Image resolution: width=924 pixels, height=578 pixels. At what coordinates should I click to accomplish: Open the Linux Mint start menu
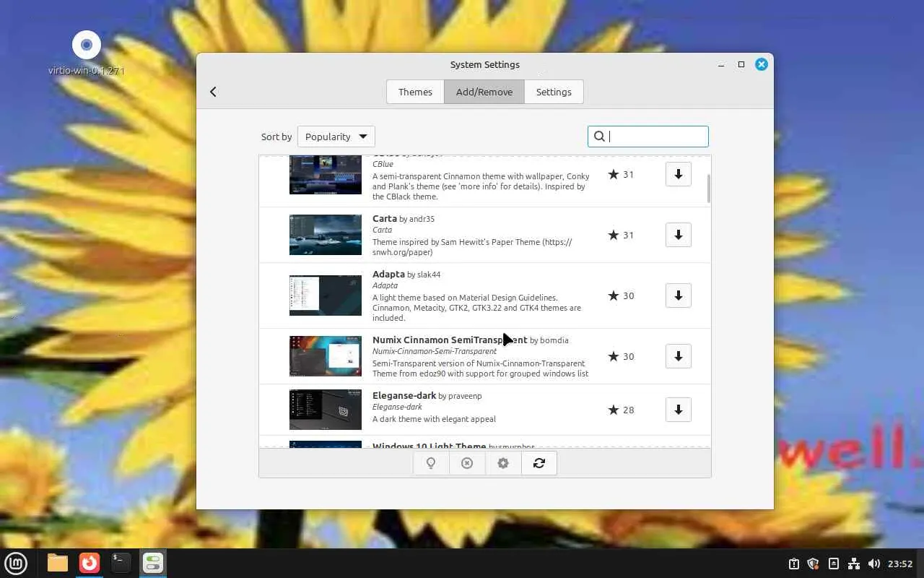coord(16,563)
